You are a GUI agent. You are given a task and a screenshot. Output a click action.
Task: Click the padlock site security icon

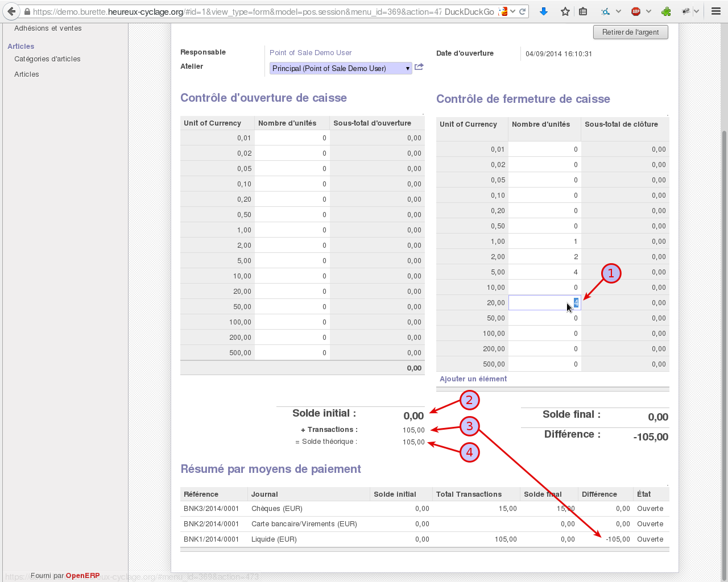pos(27,11)
